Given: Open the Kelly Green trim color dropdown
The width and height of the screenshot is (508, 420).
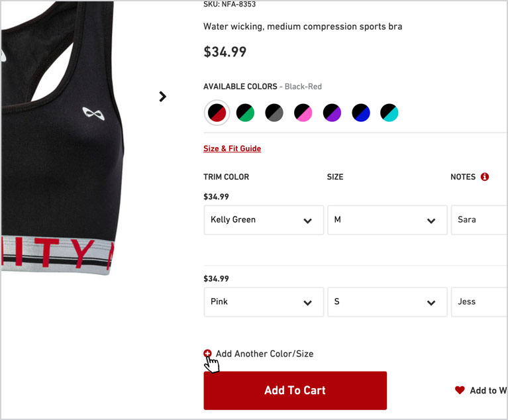Looking at the screenshot, I should 264,220.
